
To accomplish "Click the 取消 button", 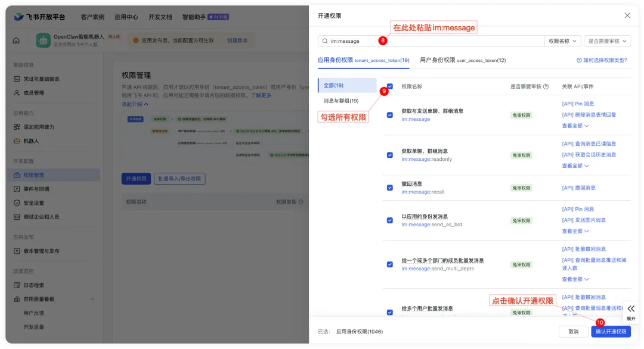I will [x=574, y=331].
